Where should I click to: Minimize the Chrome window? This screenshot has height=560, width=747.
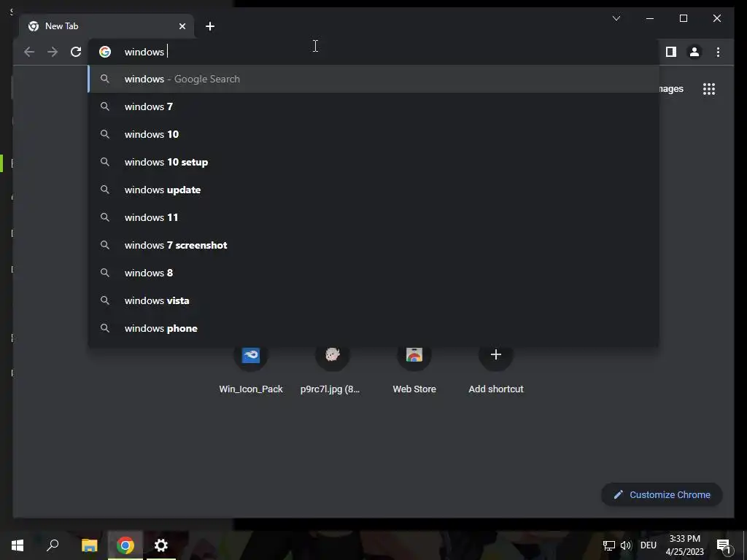pyautogui.click(x=650, y=18)
